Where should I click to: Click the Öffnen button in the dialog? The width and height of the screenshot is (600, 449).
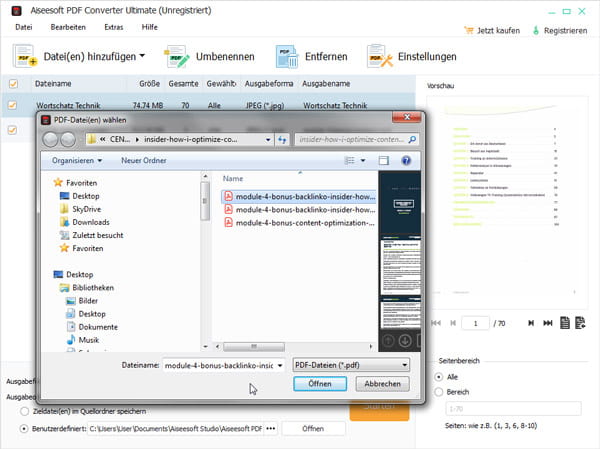(320, 384)
